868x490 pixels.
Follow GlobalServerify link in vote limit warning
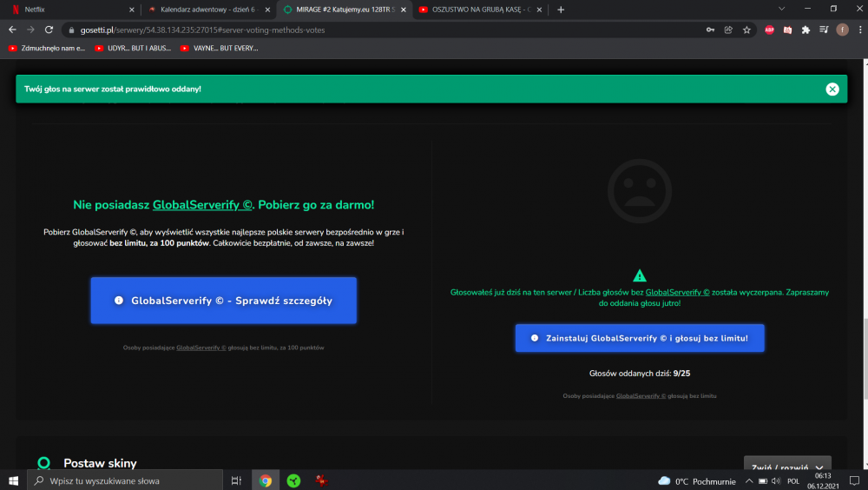(677, 292)
